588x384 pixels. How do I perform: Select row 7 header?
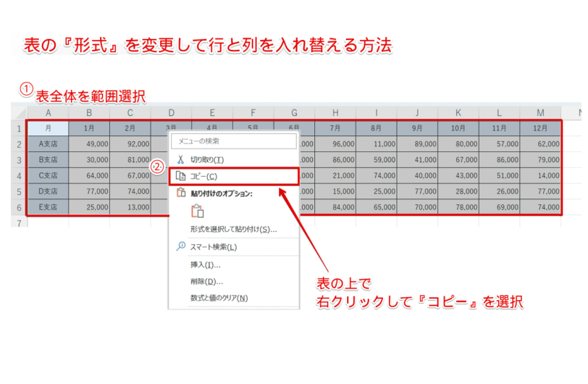[x=19, y=222]
